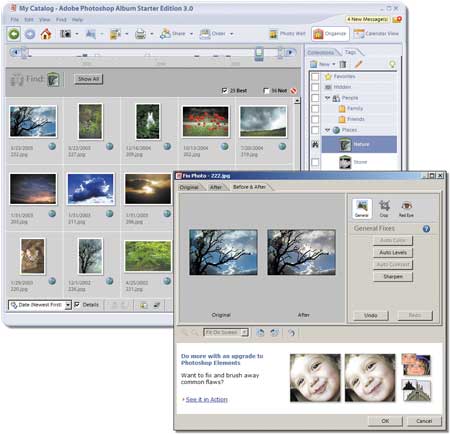The height and width of the screenshot is (434, 450).
Task: Click the binoculars icon beside Nature tag
Action: [315, 144]
